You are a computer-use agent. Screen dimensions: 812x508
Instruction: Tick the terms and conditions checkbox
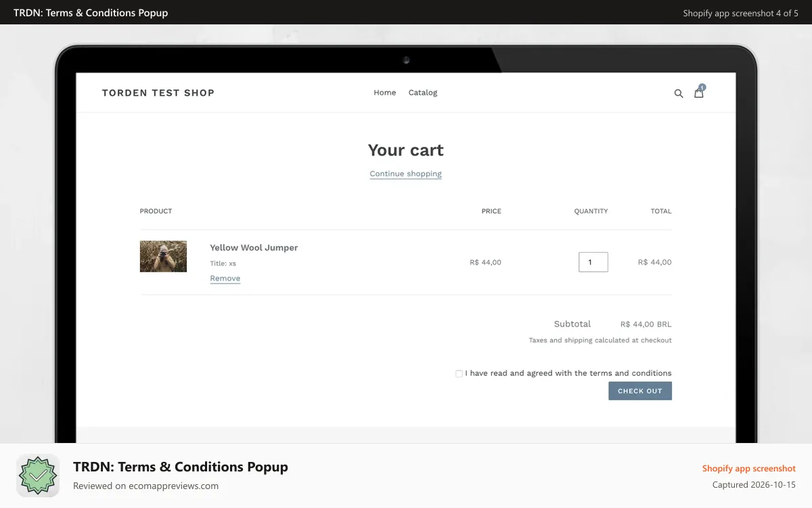coord(459,373)
